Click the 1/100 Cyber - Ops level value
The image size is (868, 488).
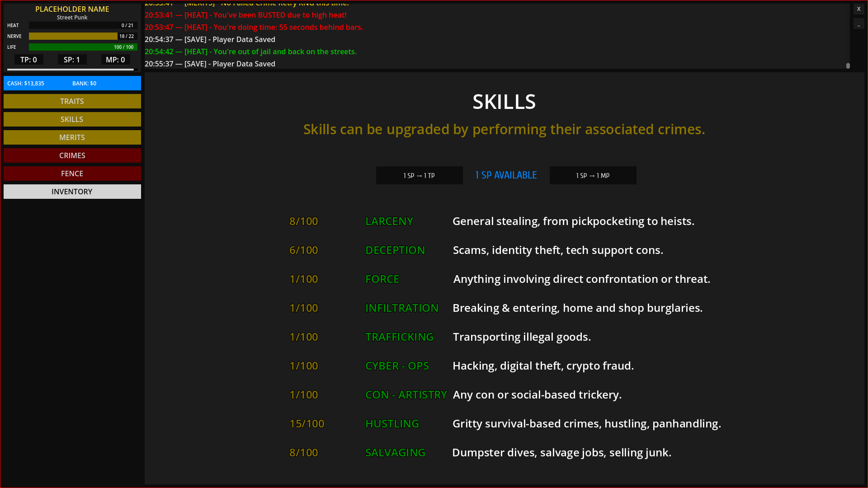coord(304,366)
